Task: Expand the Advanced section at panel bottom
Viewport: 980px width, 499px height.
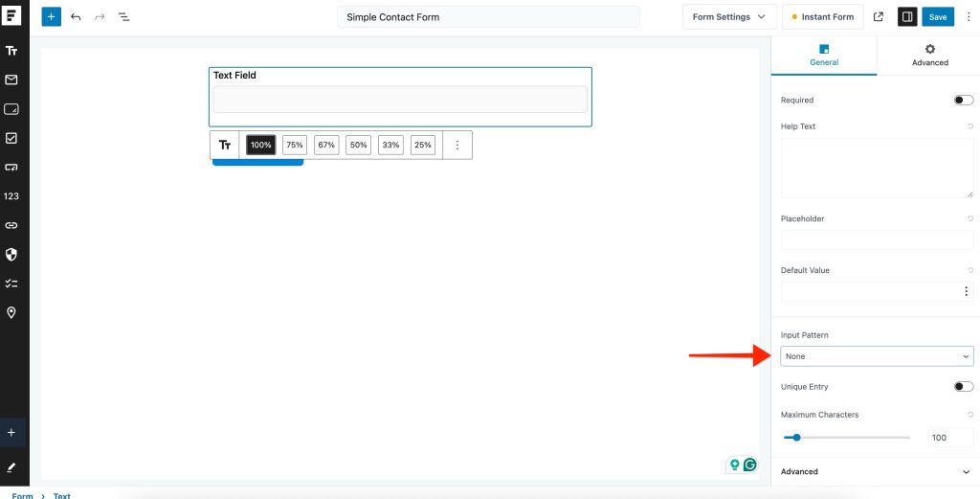Action: 876,472
